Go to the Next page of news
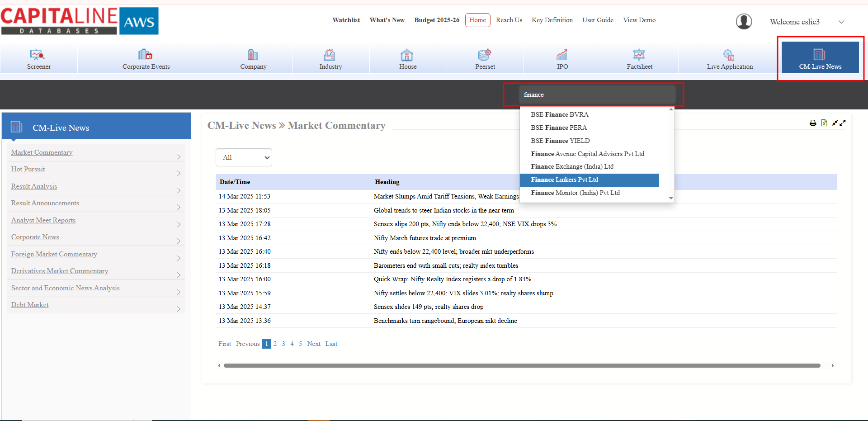The height and width of the screenshot is (421, 868). tap(314, 344)
